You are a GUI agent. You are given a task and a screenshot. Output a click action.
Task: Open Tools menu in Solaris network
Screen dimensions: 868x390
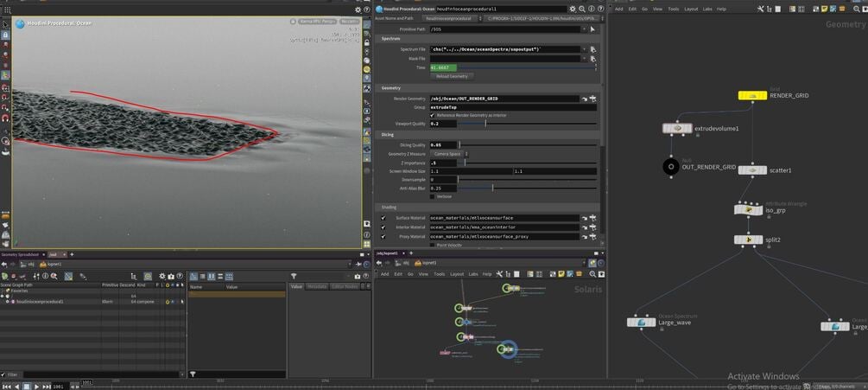[439, 273]
